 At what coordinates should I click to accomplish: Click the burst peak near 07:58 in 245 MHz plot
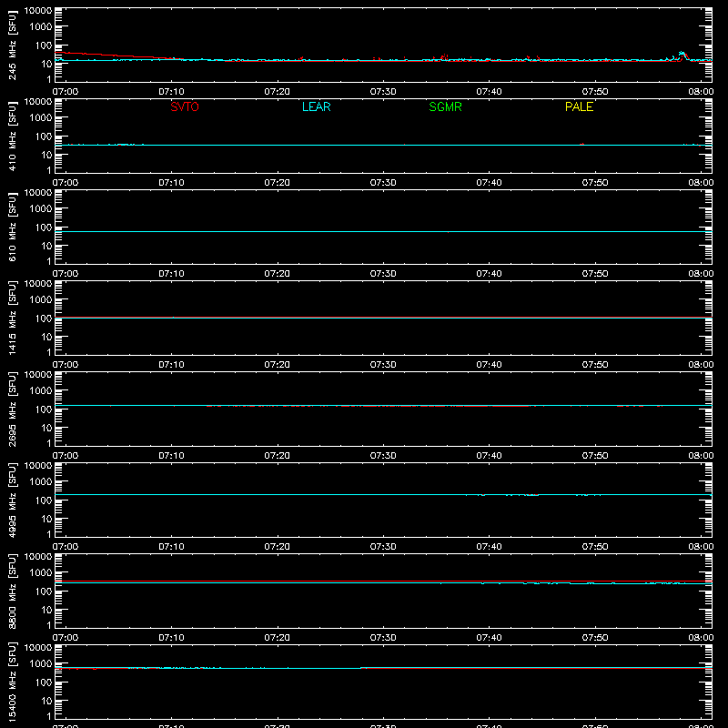(x=682, y=54)
